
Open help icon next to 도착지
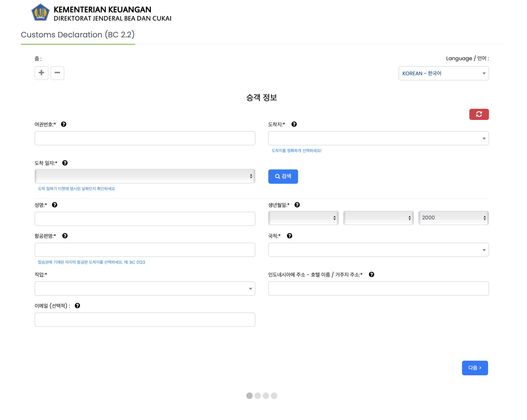pos(294,124)
